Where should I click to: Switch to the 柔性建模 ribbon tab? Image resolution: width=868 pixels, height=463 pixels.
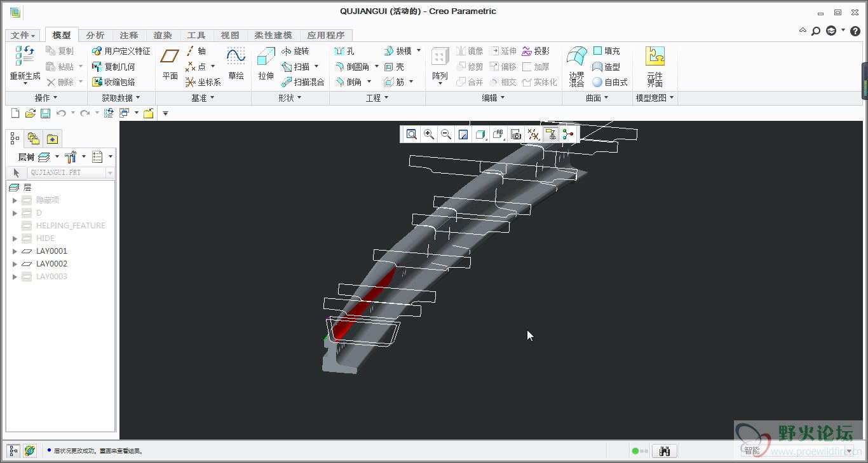(x=273, y=36)
